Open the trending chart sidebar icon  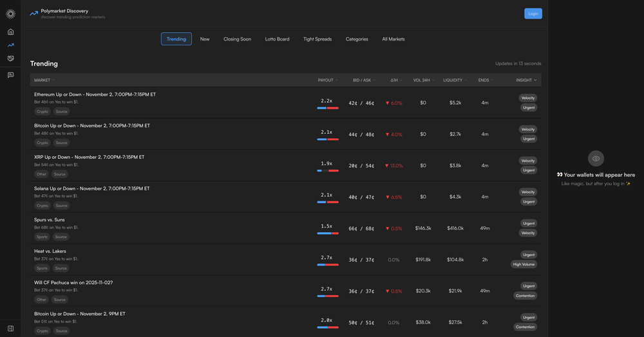pos(10,45)
